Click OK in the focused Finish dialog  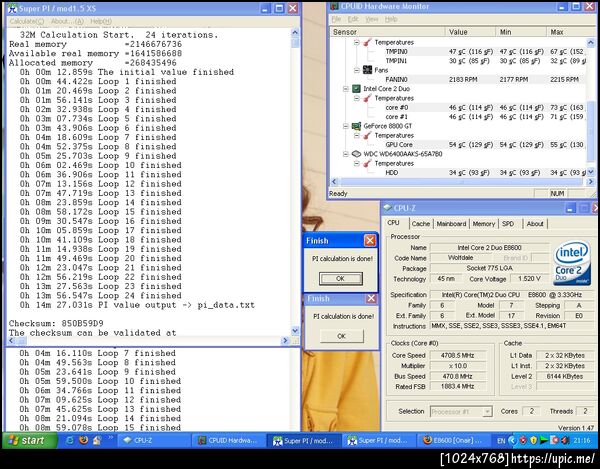click(x=341, y=278)
